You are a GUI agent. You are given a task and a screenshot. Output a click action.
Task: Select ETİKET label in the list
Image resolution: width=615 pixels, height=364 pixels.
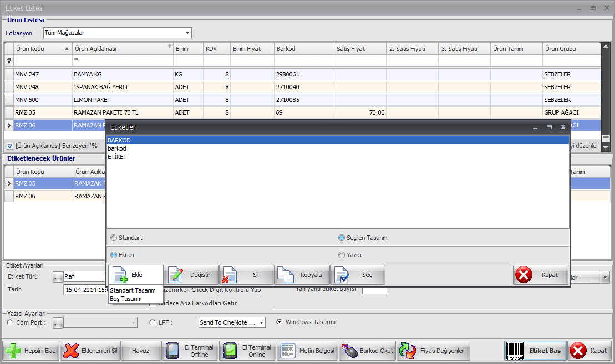tap(338, 157)
